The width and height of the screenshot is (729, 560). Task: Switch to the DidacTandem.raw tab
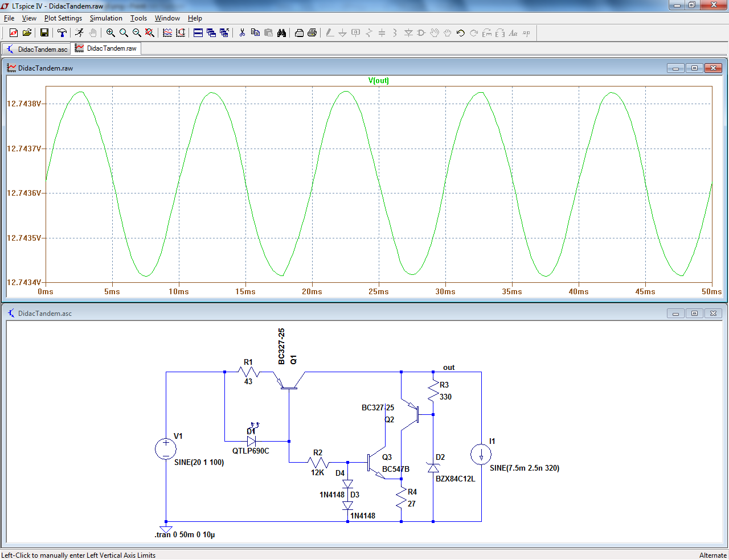coord(107,48)
